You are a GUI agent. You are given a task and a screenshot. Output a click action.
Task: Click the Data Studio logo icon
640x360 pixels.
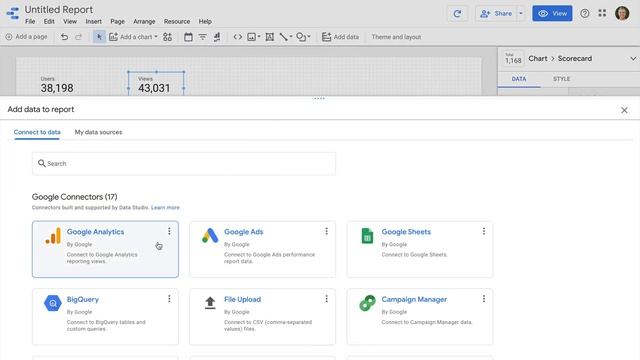point(13,13)
